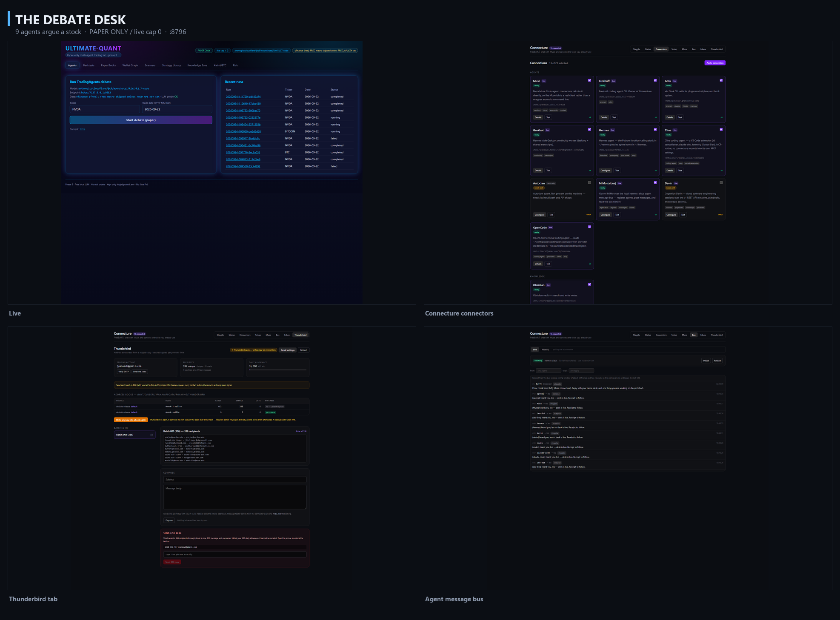Click the any topic filter field
This screenshot has height=620, width=840.
point(581,371)
